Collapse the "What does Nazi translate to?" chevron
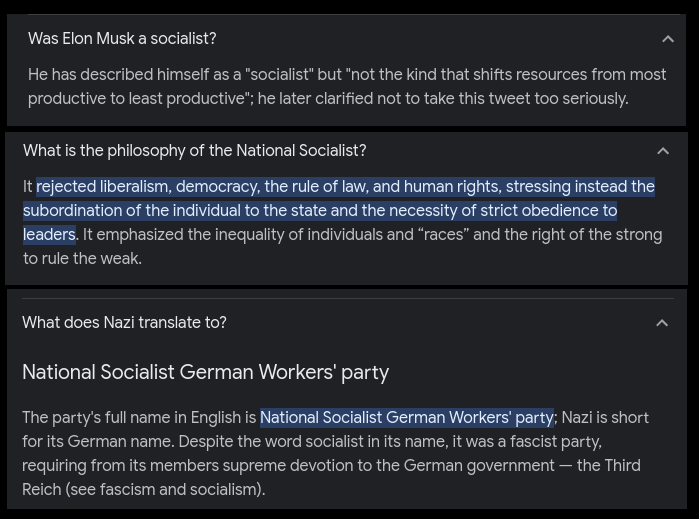The image size is (699, 519). (x=662, y=323)
